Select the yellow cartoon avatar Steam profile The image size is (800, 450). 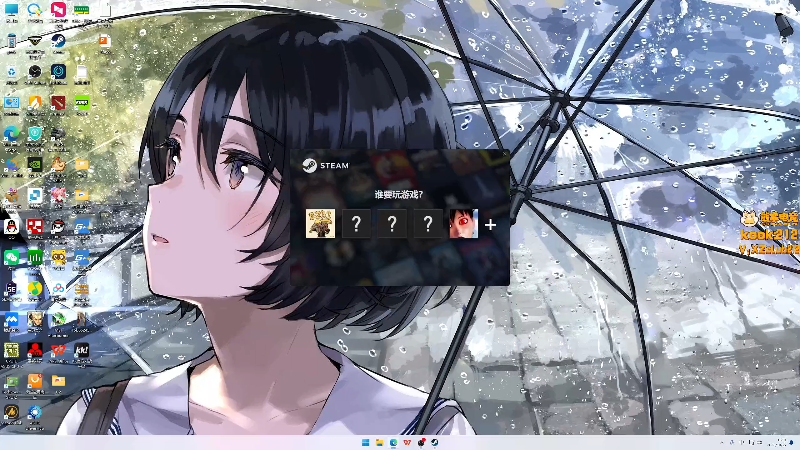pos(320,223)
